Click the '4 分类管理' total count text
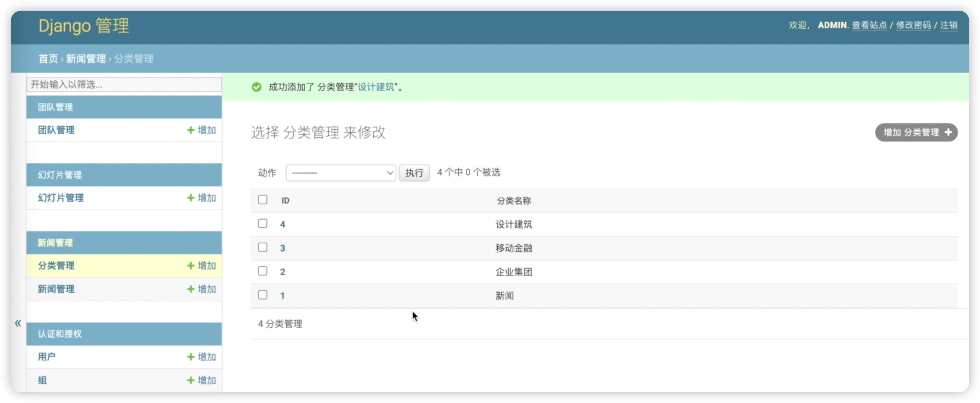Screen dimensions: 980x403 point(280,323)
